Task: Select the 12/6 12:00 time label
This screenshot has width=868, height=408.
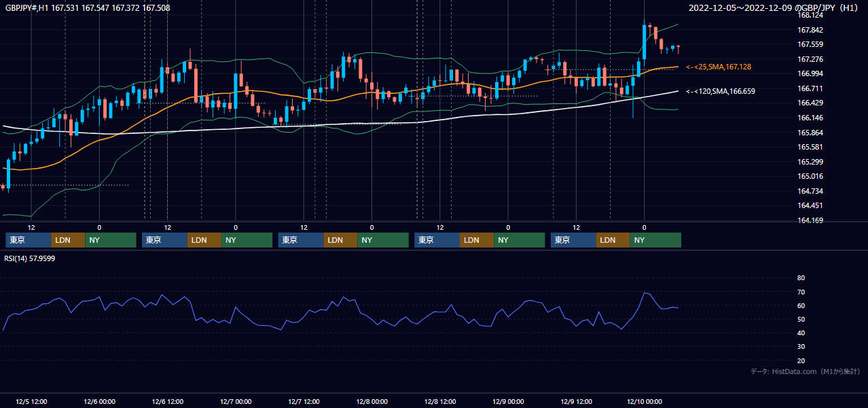Action: (168, 401)
